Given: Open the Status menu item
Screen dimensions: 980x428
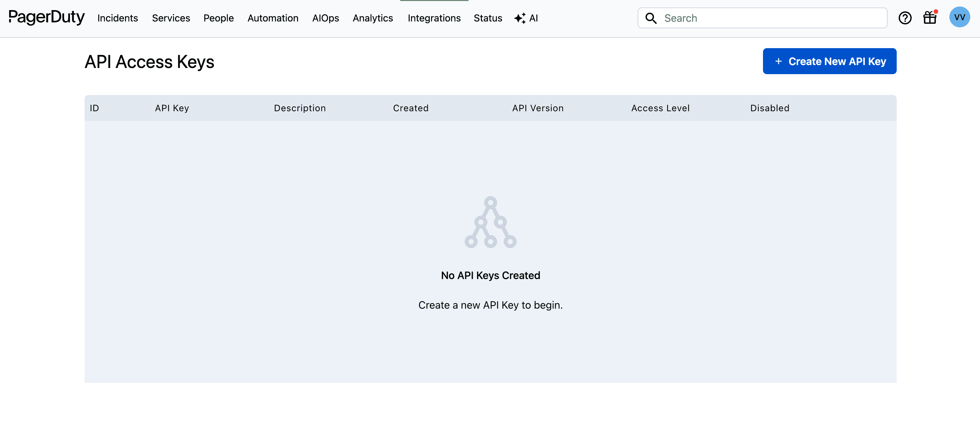Looking at the screenshot, I should click(488, 18).
